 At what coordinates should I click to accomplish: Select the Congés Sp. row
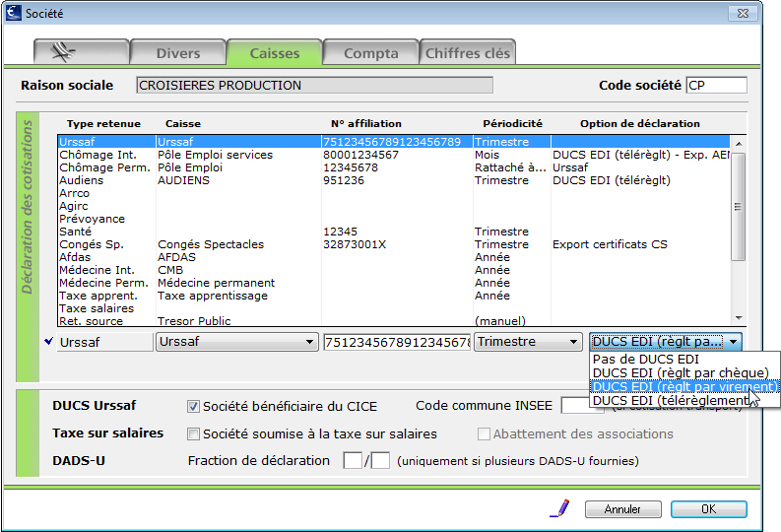(394, 244)
